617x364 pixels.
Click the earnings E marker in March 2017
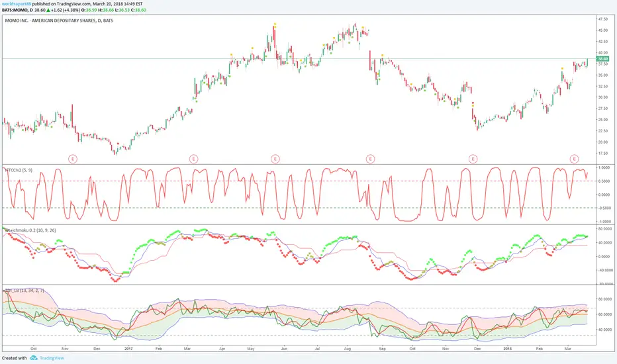[x=193, y=159]
